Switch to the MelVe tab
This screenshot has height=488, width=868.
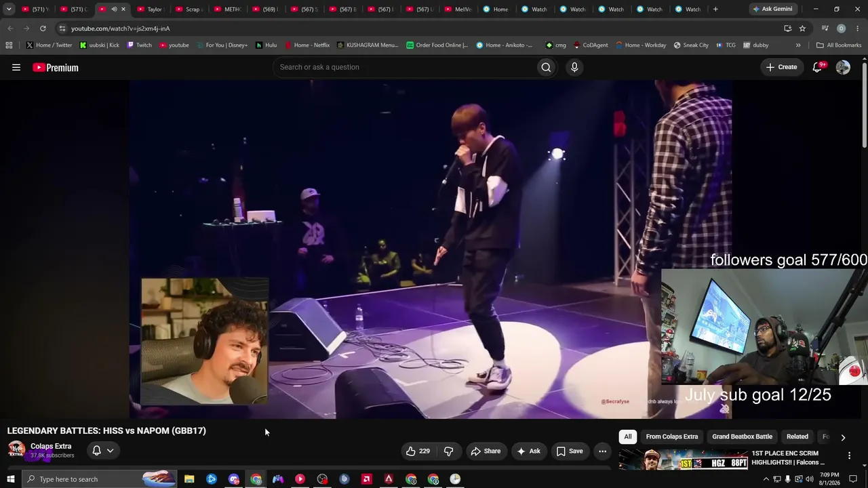pyautogui.click(x=458, y=9)
